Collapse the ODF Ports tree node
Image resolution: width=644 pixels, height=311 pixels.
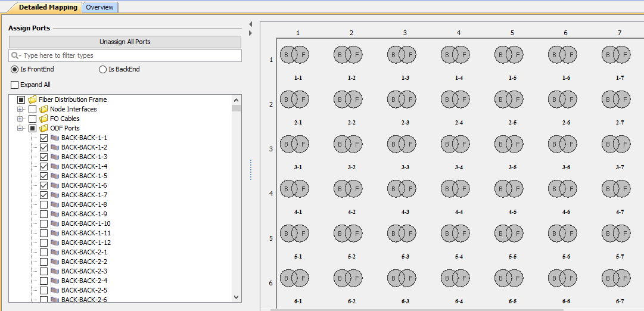click(x=21, y=128)
